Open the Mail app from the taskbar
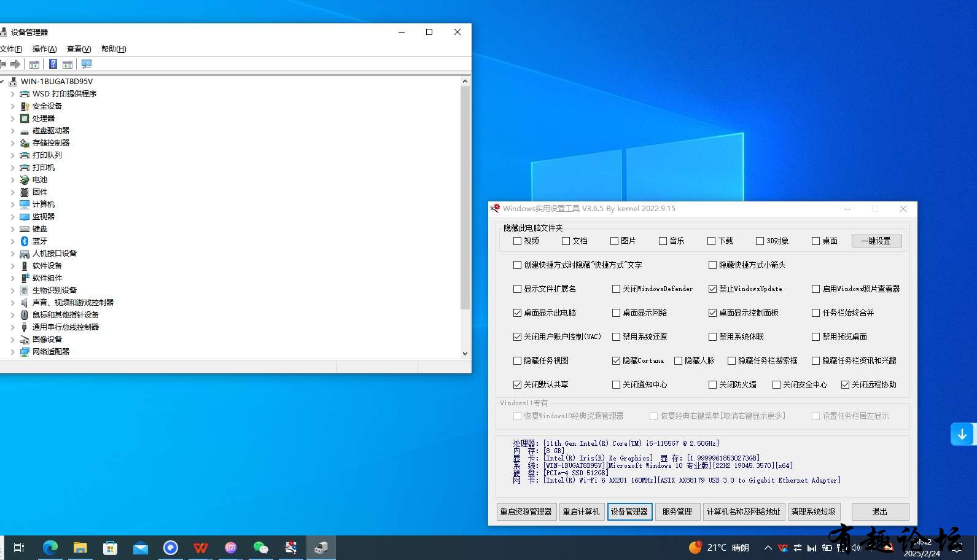The height and width of the screenshot is (560, 977). (x=141, y=548)
